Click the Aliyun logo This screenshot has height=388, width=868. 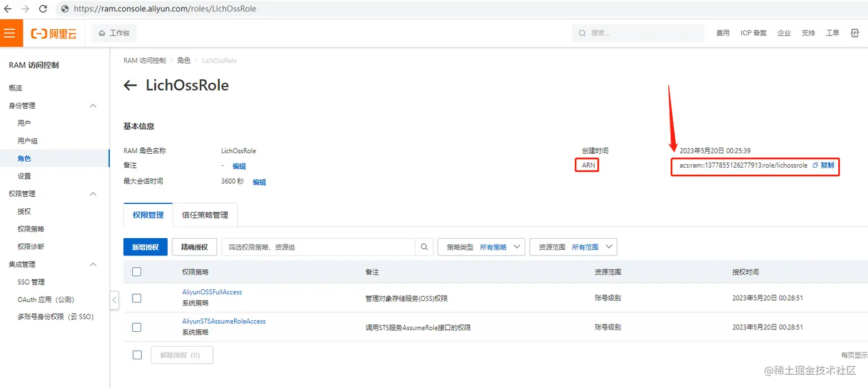click(54, 33)
